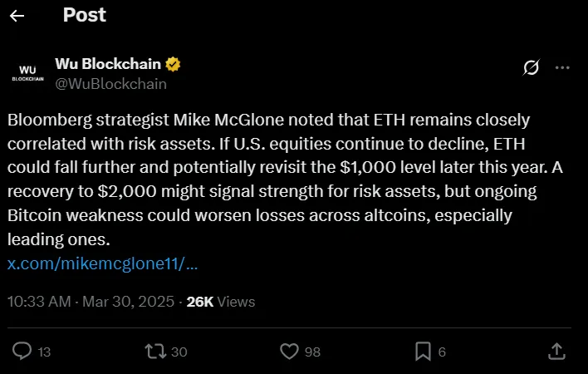Click the reply speech bubble icon

tap(22, 352)
